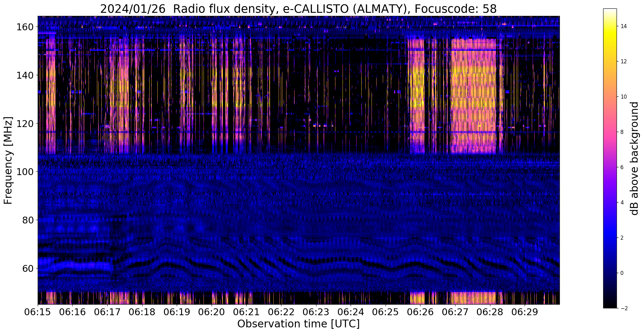Click the 60 frequency tick label
Viewport: 644px width, 333px height.
point(28,268)
